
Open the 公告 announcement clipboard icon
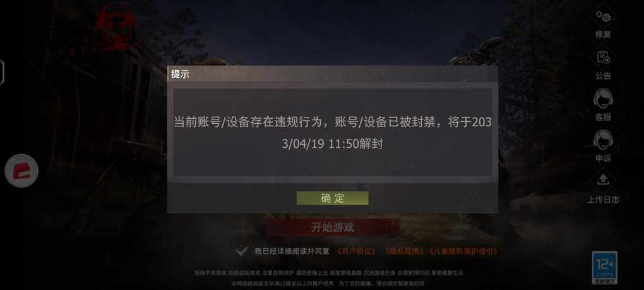point(603,57)
